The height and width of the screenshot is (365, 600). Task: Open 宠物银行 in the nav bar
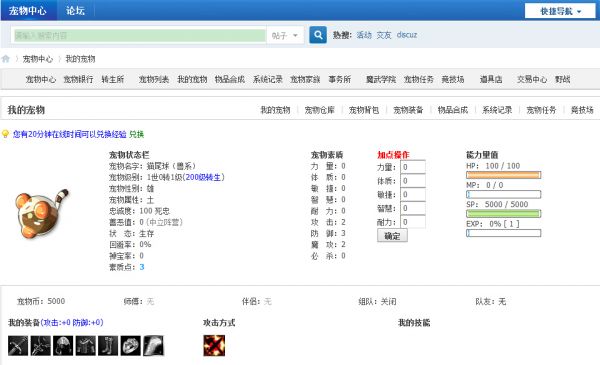78,79
